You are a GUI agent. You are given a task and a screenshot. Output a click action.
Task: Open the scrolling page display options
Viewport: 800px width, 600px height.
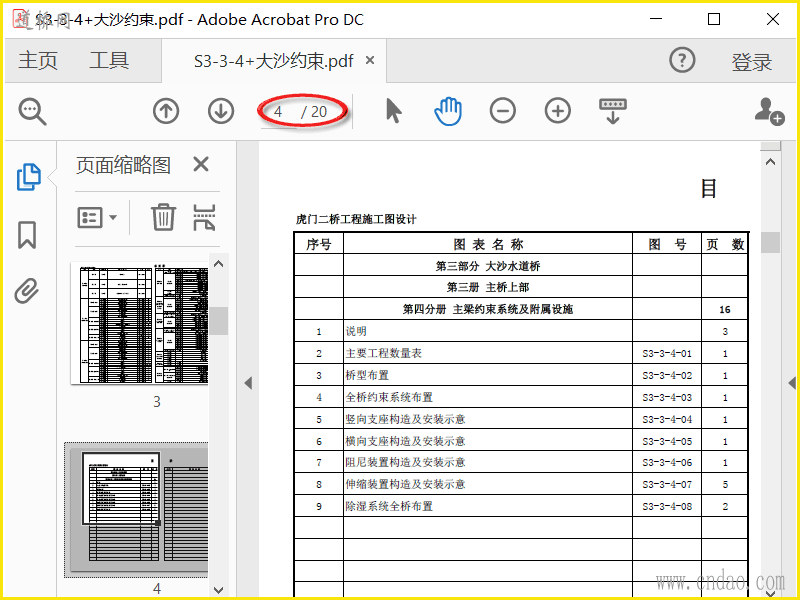[x=613, y=111]
